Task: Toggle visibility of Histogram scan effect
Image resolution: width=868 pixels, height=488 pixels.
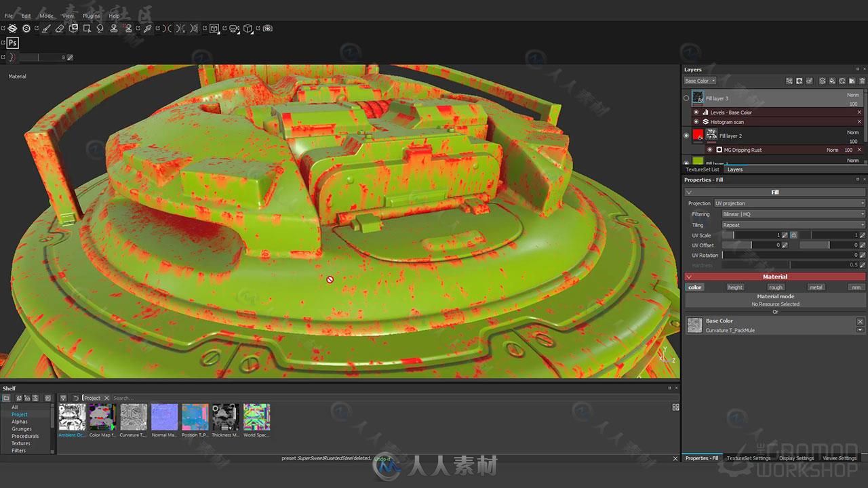Action: pos(696,122)
